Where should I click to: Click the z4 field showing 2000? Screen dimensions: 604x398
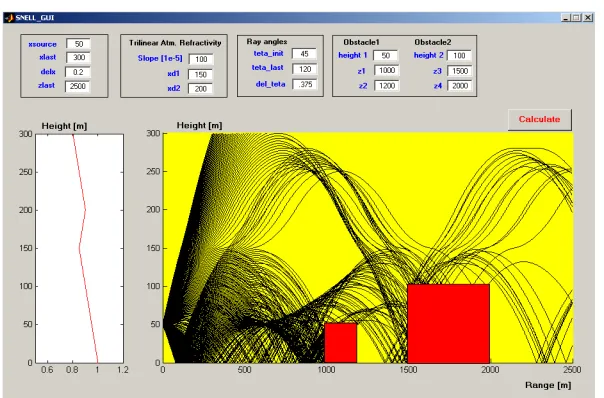460,86
